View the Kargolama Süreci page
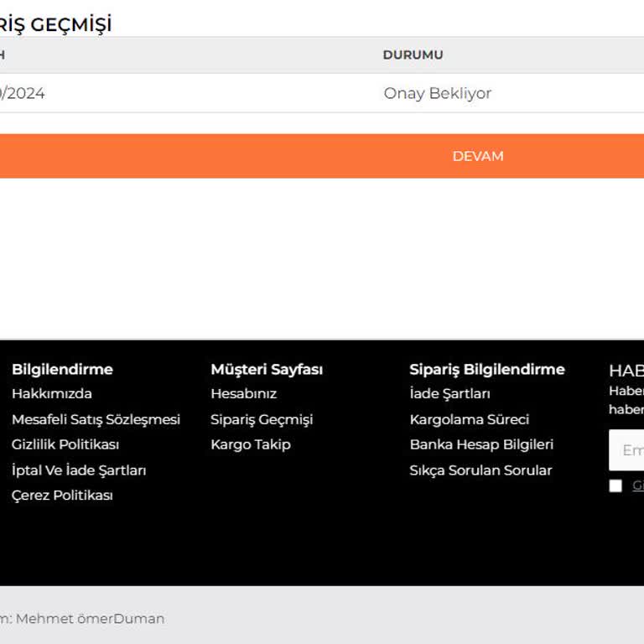This screenshot has height=644, width=644. tap(469, 419)
